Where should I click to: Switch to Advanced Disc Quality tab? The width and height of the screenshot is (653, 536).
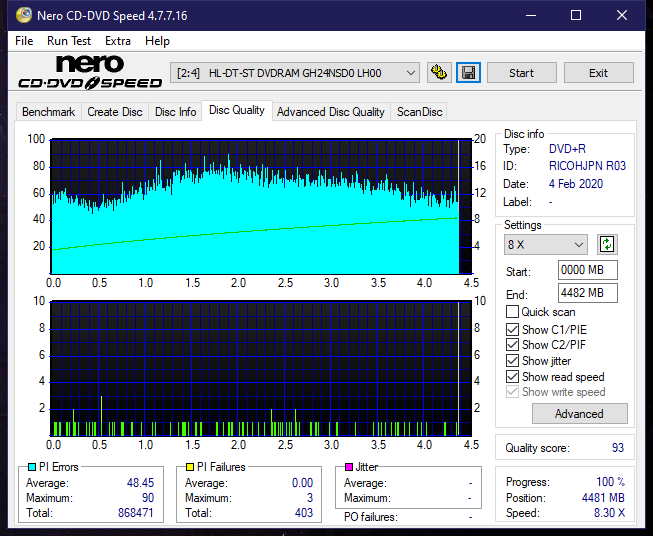coord(331,112)
